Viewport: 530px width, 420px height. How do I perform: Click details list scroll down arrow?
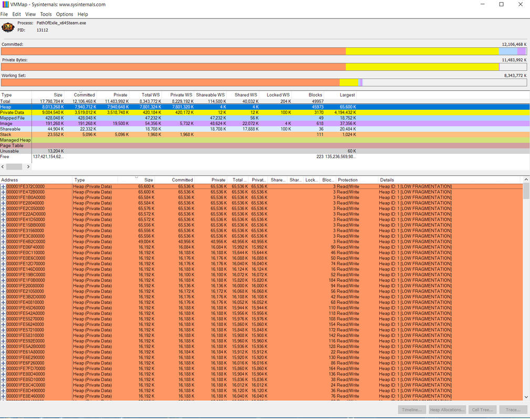point(526,397)
